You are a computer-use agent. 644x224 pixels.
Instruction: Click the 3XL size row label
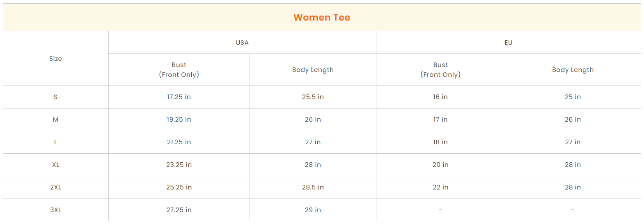click(x=55, y=210)
